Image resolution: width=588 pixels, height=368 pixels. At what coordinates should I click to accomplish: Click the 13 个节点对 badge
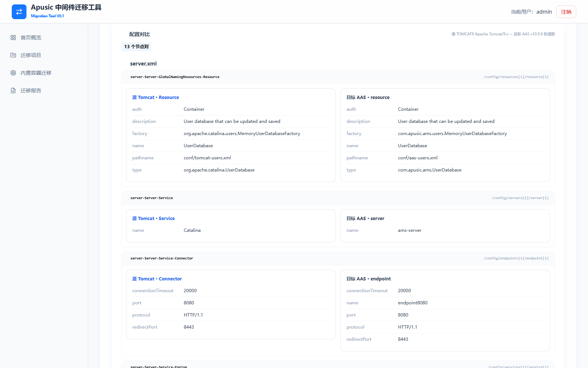pos(136,47)
